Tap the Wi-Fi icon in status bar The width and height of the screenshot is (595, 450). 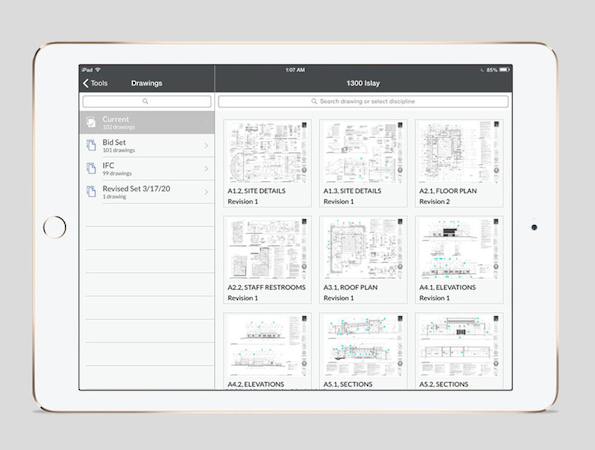pos(98,70)
